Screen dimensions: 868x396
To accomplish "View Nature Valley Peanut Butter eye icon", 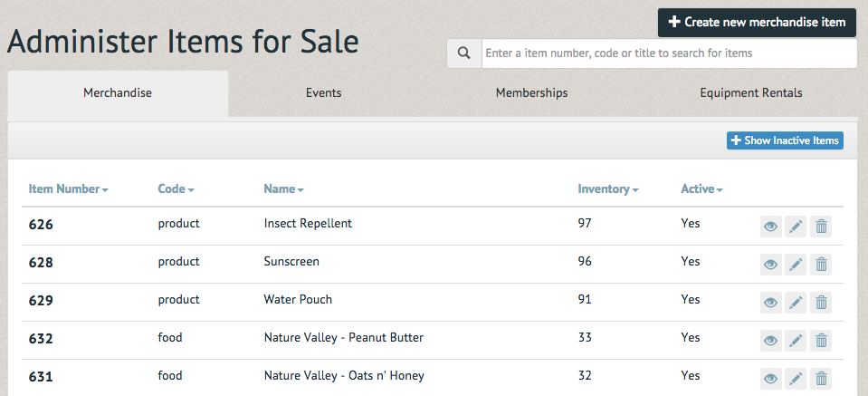I will (x=770, y=341).
